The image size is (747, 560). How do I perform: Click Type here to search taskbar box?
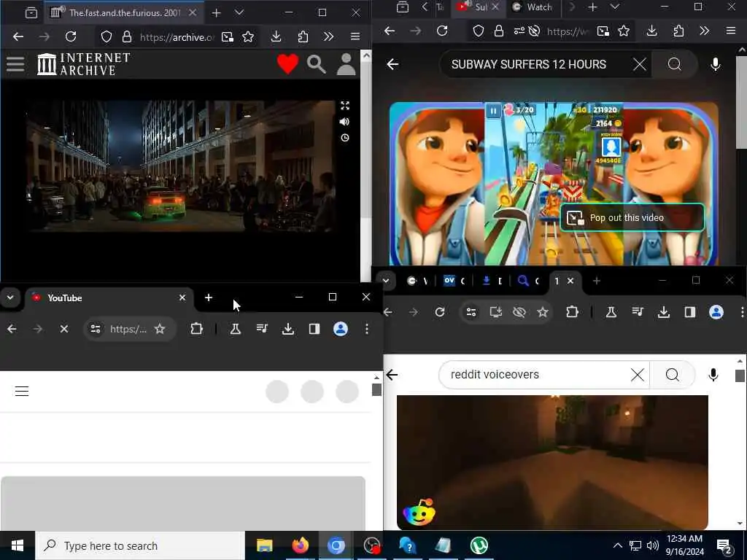pyautogui.click(x=140, y=545)
